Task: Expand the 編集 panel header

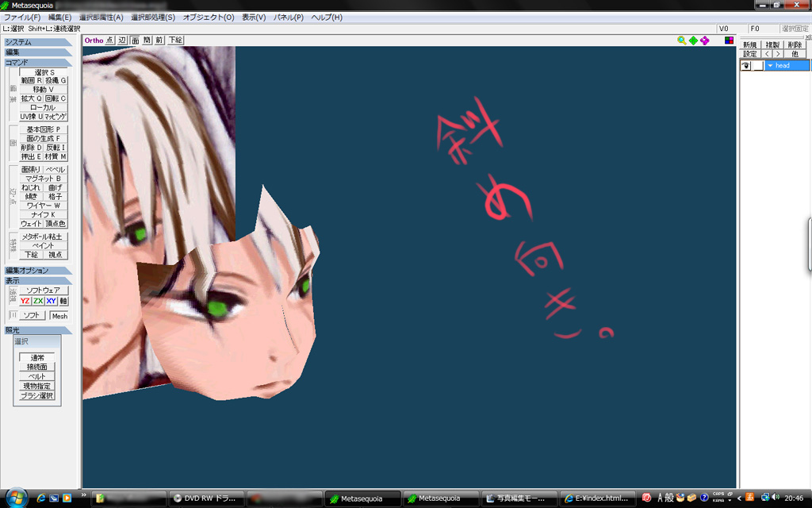Action: click(x=38, y=52)
